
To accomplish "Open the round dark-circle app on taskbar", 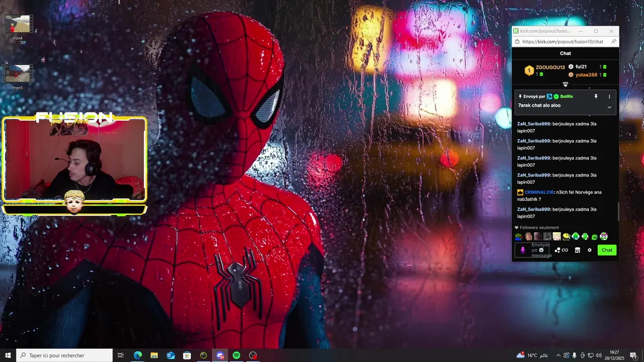I will (x=203, y=355).
